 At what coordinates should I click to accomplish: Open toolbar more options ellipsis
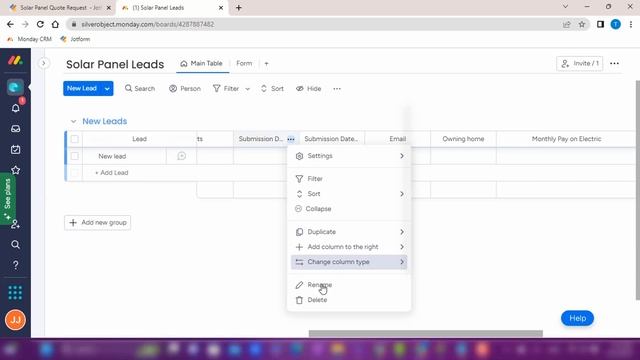click(x=337, y=89)
